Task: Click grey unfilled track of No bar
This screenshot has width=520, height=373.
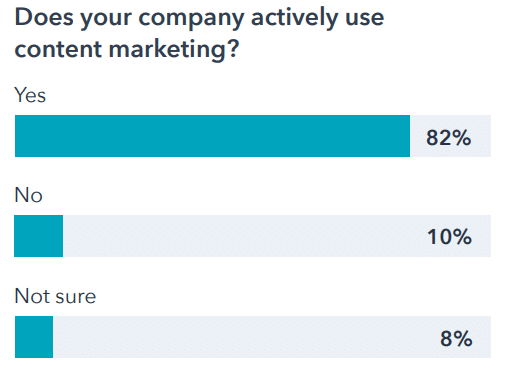Action: [x=277, y=236]
